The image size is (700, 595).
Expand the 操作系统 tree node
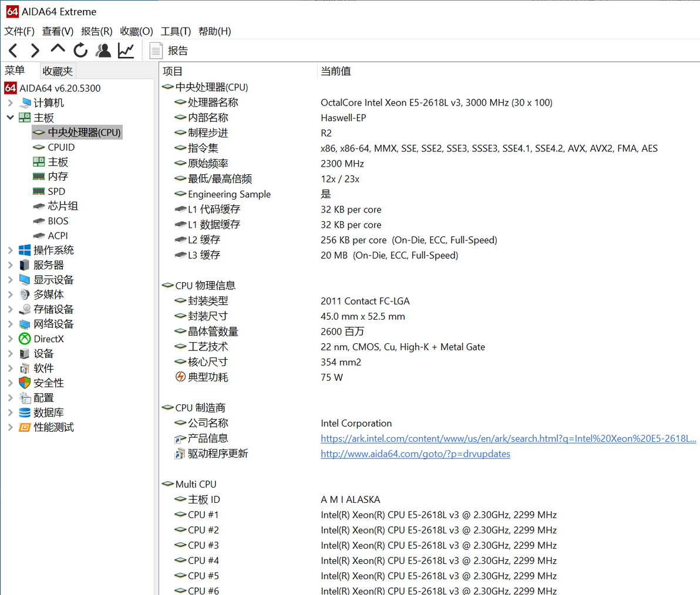(10, 250)
